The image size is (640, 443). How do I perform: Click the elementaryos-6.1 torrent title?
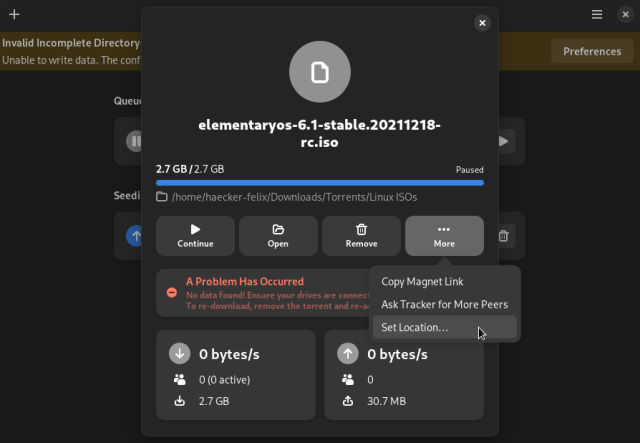[320, 133]
